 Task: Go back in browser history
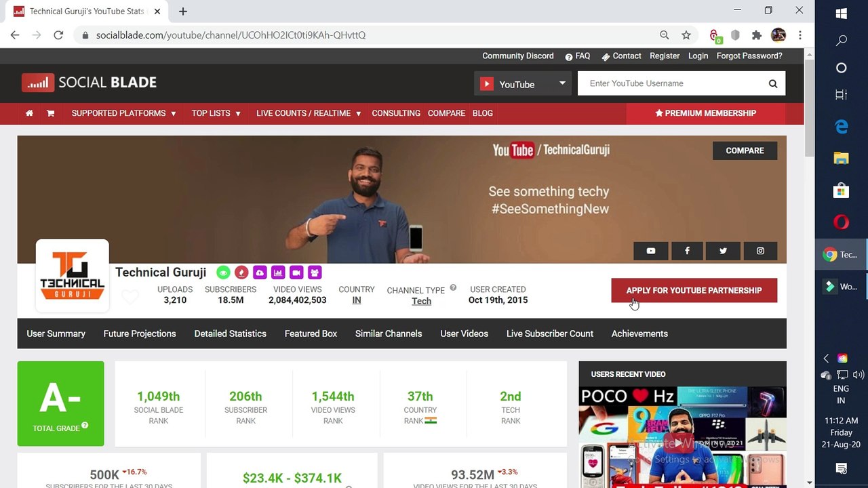[x=15, y=35]
